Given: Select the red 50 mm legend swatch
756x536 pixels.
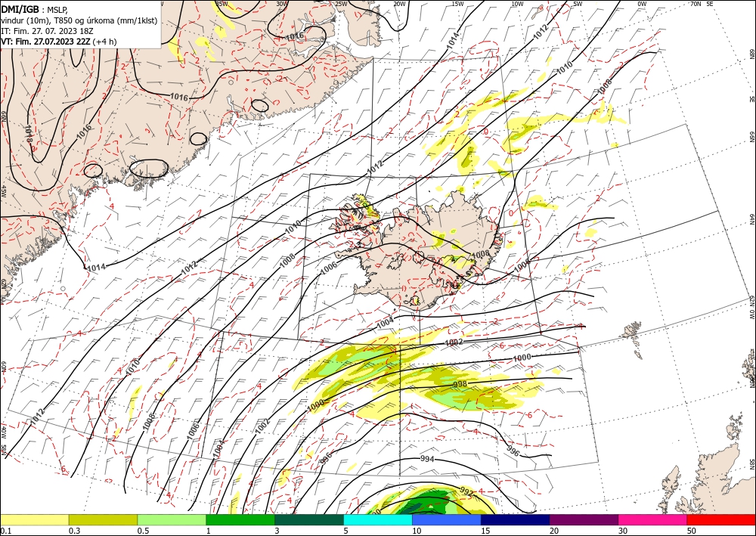Looking at the screenshot, I should tap(721, 520).
